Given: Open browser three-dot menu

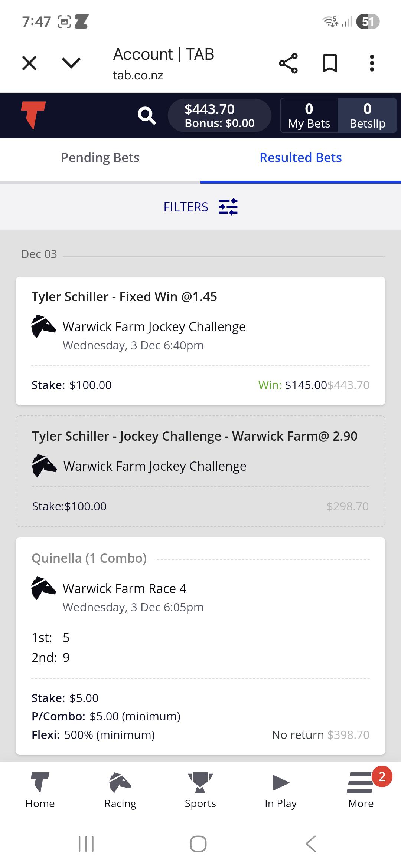Looking at the screenshot, I should (x=372, y=63).
